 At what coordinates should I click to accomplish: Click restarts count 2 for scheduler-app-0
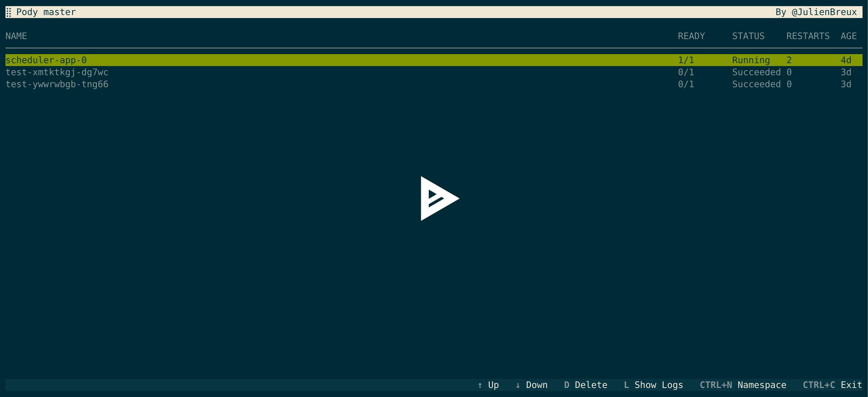pyautogui.click(x=789, y=60)
